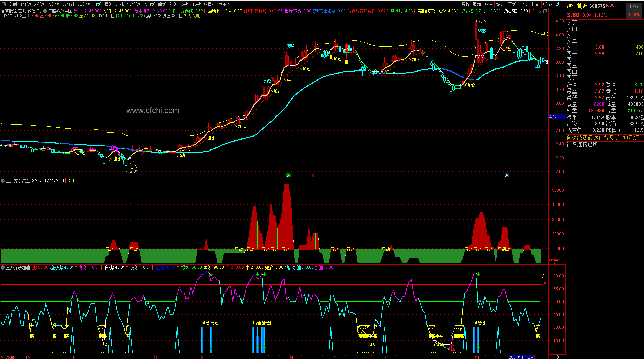This screenshot has height=359, width=644.
Task: Click the 换手 value 1.04%
Action: 598,117
